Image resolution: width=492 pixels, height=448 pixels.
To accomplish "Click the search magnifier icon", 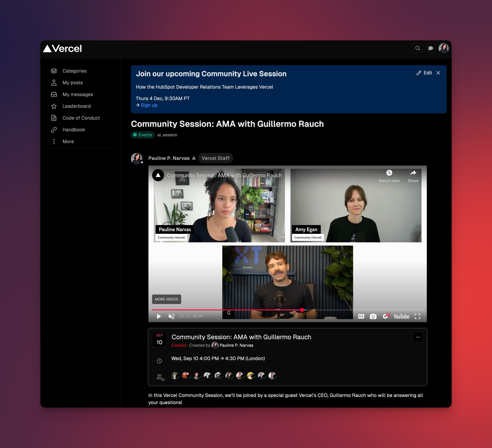I will (x=418, y=48).
